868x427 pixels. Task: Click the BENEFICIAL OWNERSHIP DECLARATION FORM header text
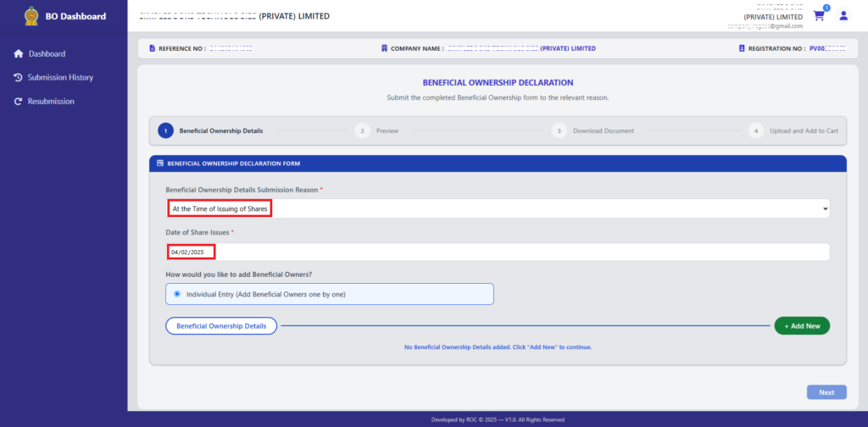click(234, 164)
